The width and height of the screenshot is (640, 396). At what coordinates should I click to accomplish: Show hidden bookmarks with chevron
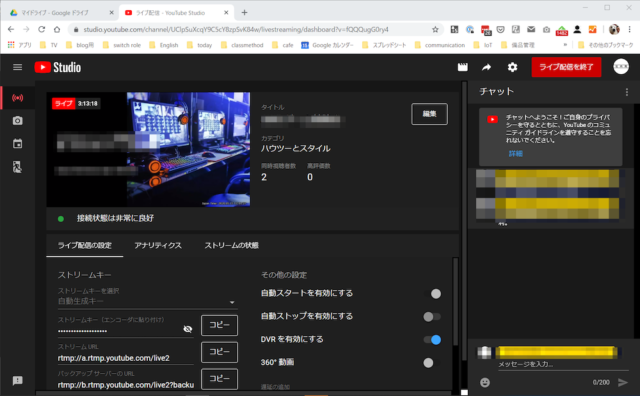click(565, 45)
